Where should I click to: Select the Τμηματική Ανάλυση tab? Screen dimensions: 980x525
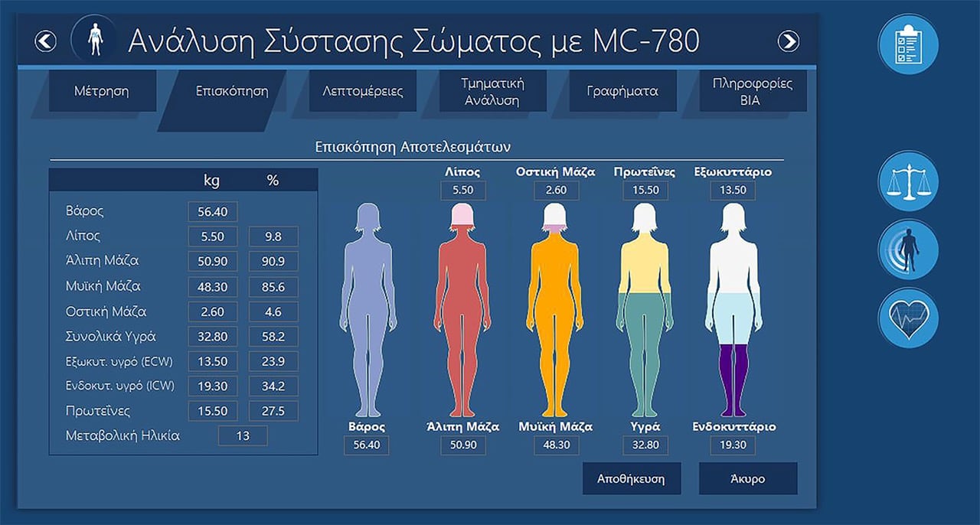(492, 91)
